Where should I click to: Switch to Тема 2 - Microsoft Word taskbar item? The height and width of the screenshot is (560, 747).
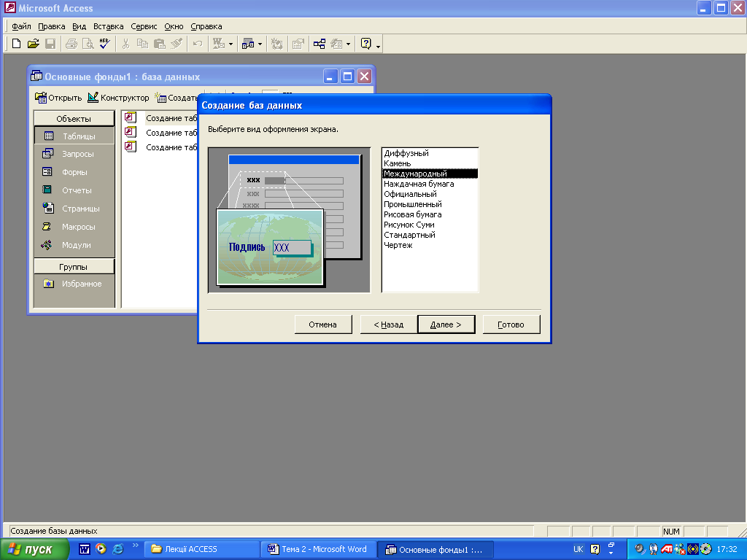319,550
